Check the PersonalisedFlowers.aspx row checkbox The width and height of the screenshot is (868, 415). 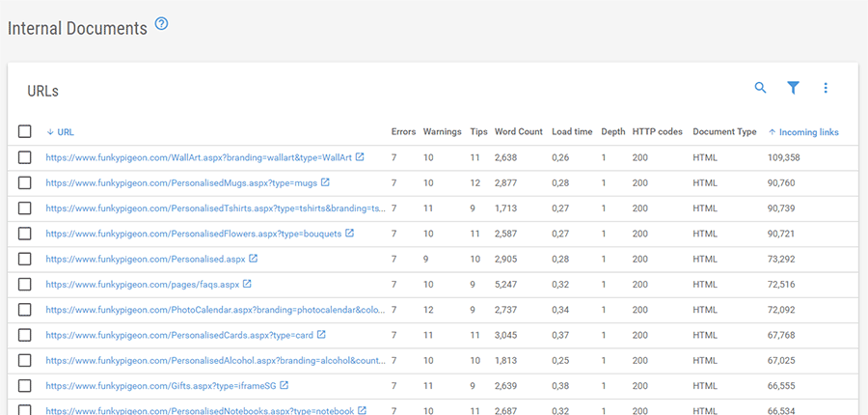point(24,234)
